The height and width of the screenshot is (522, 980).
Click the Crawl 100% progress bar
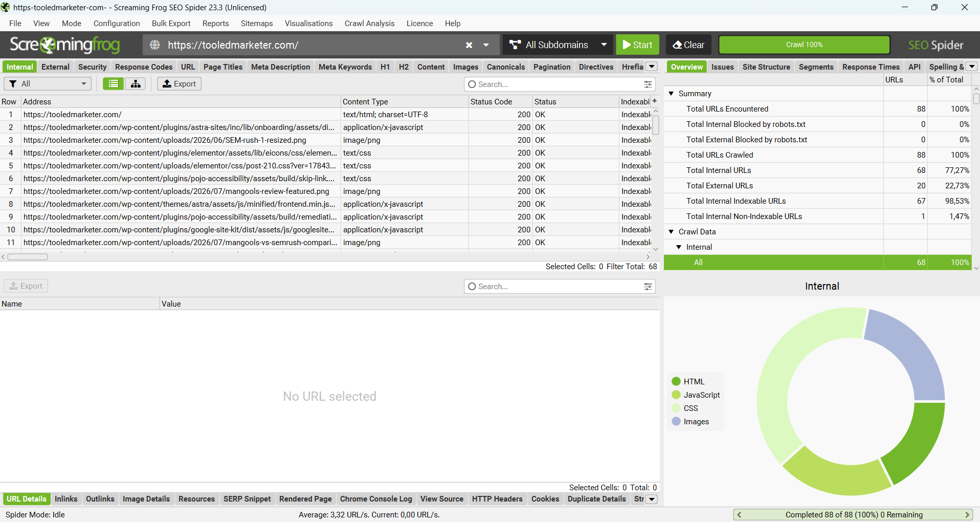(804, 45)
